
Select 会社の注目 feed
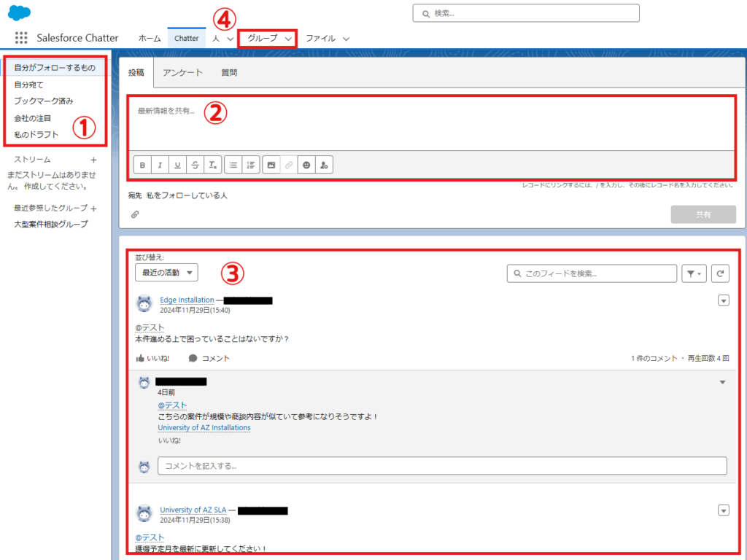click(x=32, y=118)
